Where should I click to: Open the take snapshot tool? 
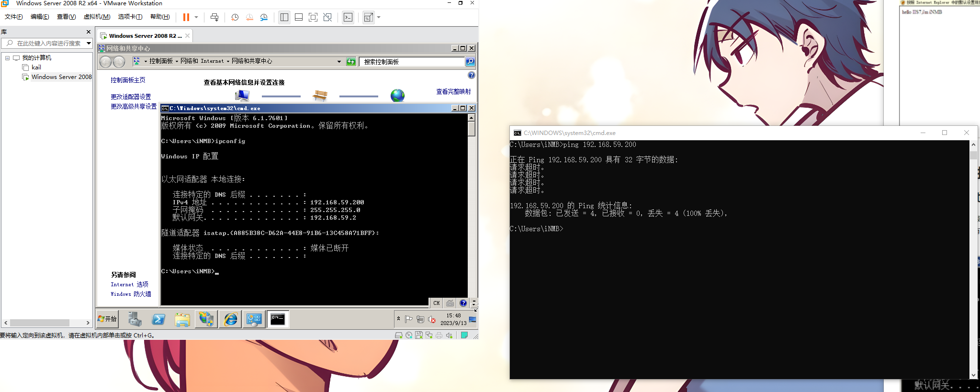click(235, 17)
